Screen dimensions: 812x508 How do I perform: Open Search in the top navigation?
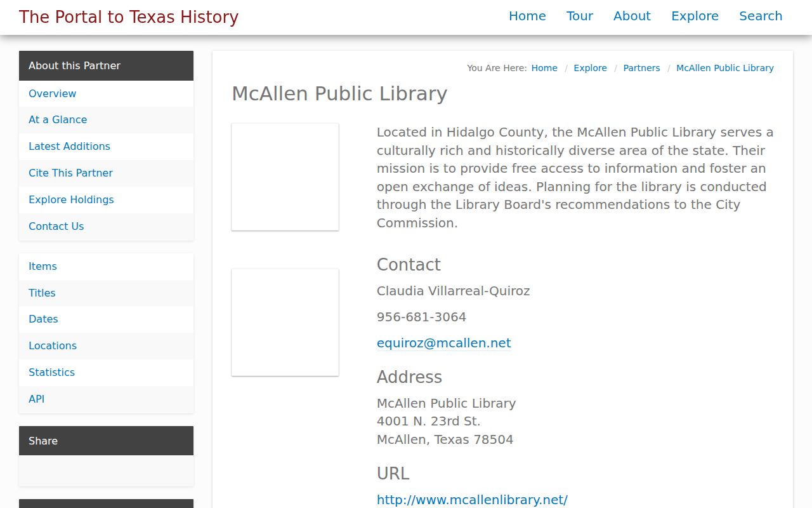click(761, 16)
